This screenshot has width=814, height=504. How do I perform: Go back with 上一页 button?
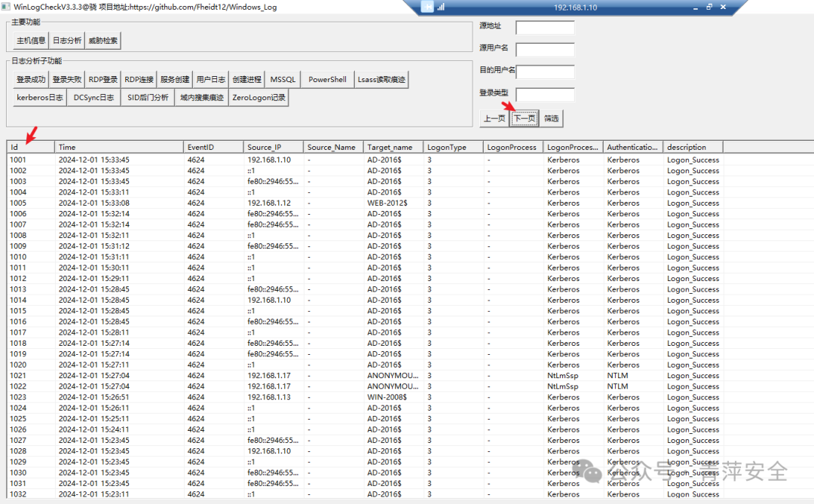tap(494, 118)
